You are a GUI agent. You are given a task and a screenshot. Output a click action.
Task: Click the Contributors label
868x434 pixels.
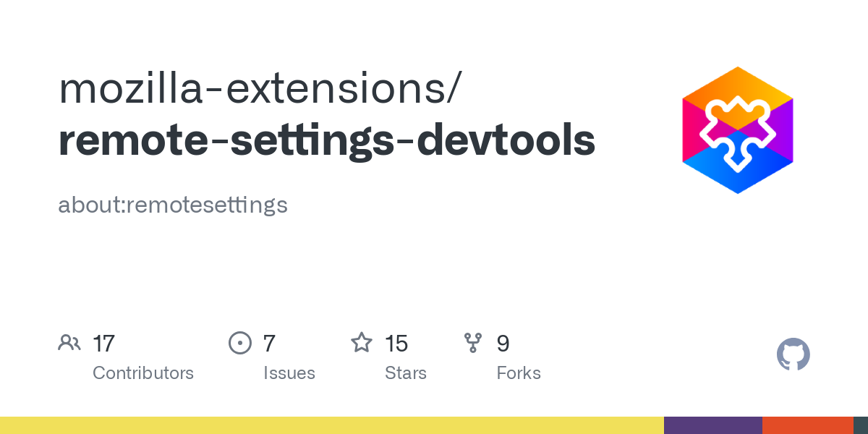pyautogui.click(x=143, y=373)
